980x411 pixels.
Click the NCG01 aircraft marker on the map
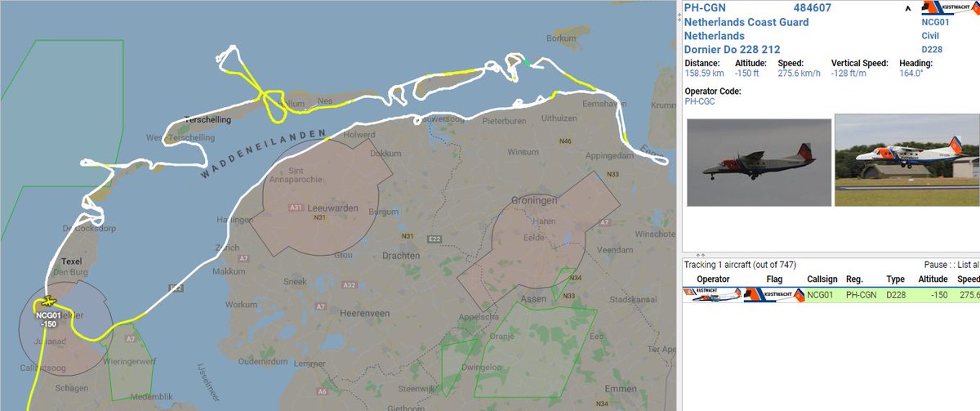click(x=48, y=301)
